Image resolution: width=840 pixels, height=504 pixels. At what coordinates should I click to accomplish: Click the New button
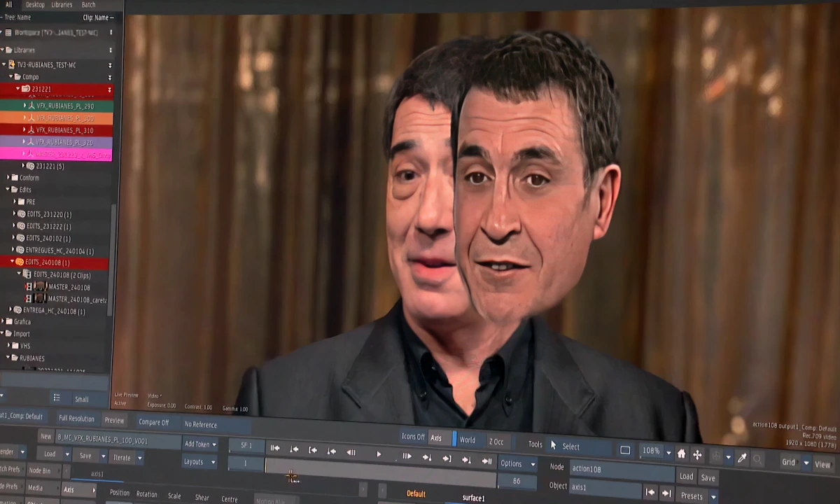(x=45, y=436)
